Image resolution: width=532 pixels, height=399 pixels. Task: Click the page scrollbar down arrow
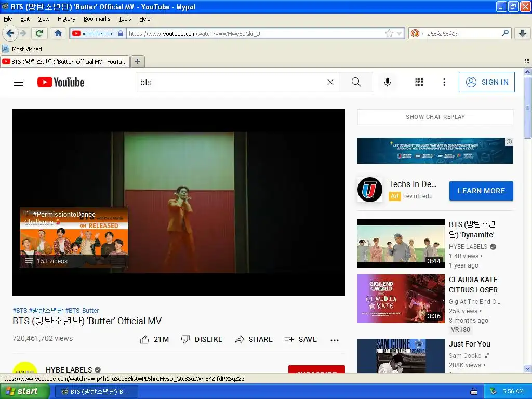click(x=527, y=368)
